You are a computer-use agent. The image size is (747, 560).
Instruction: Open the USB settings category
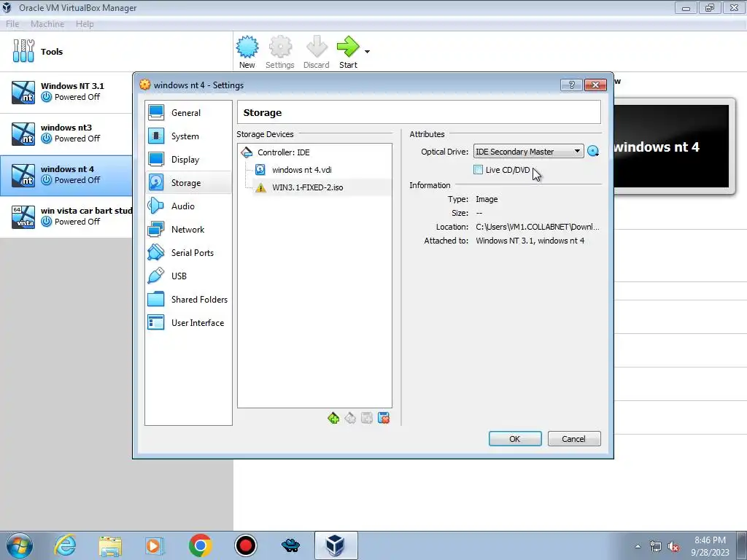(189, 276)
